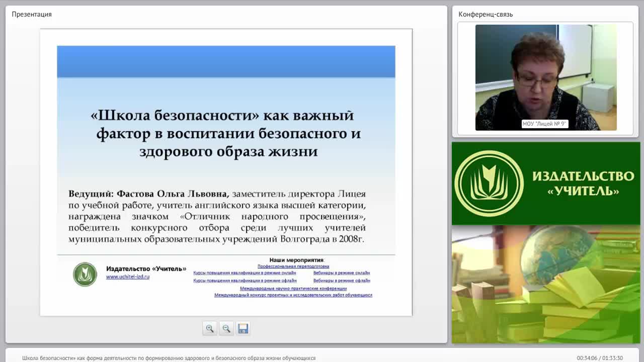Click the zoom in magnifier icon
The image size is (644, 362).
(x=210, y=328)
